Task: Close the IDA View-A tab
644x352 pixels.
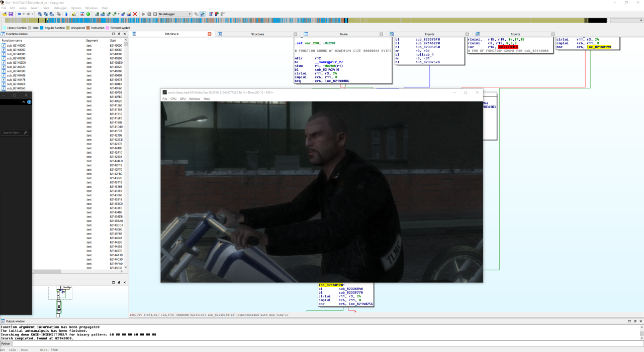Action: point(210,34)
